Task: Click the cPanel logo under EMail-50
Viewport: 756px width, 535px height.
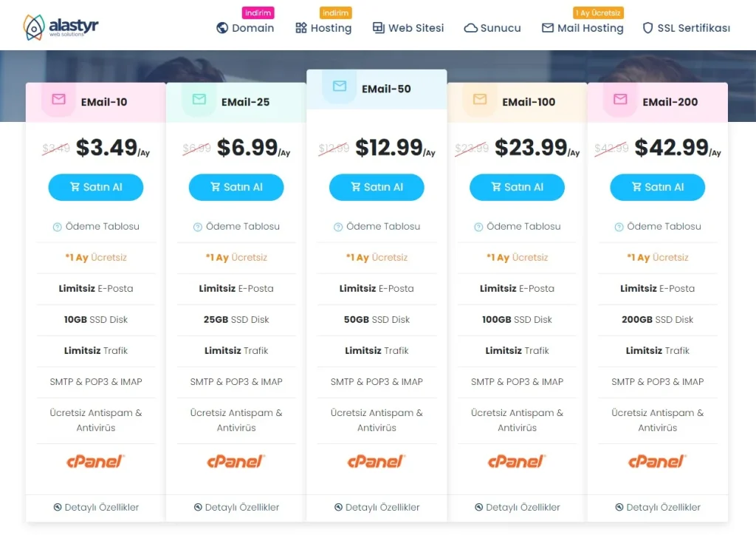Action: (x=377, y=462)
